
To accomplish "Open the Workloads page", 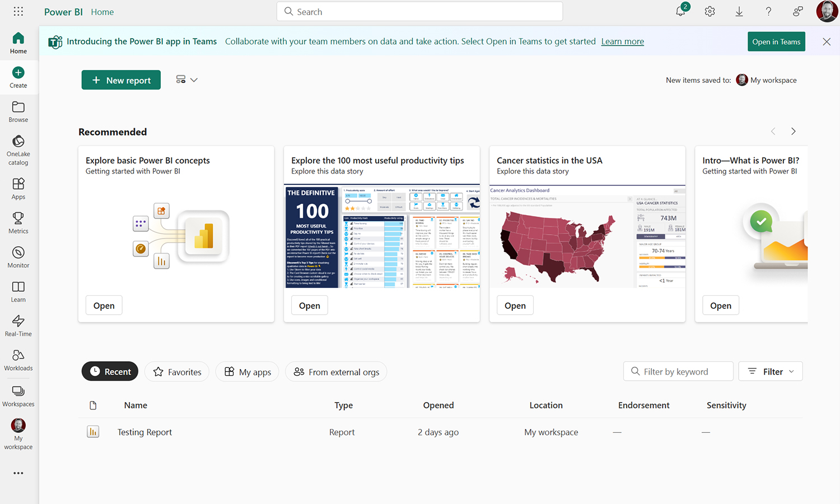I will click(18, 359).
